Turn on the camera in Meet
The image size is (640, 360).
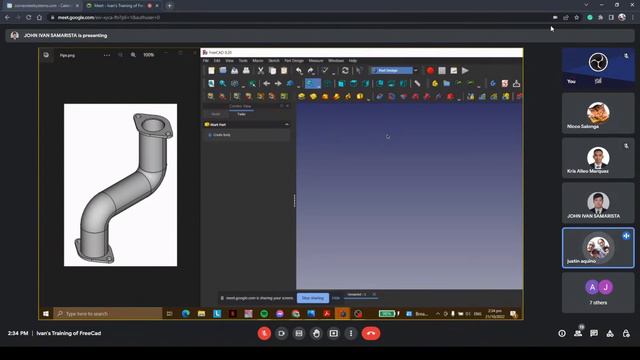[281, 333]
